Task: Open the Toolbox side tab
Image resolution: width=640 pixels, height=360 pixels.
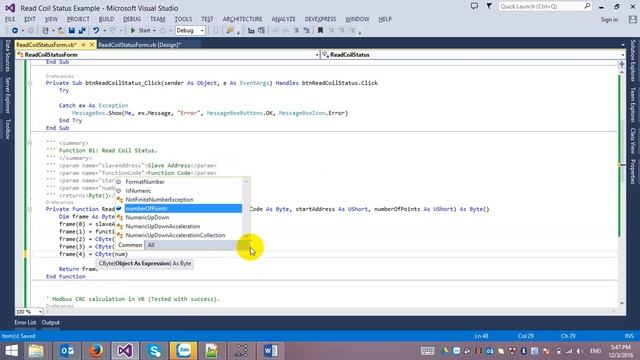Action: (x=7, y=129)
